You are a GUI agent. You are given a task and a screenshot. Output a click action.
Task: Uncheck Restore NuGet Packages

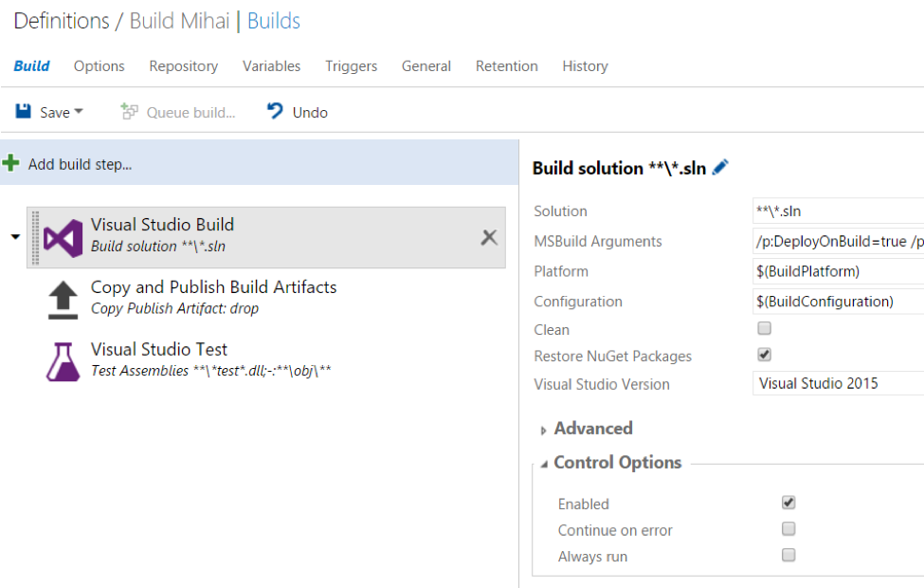(765, 355)
